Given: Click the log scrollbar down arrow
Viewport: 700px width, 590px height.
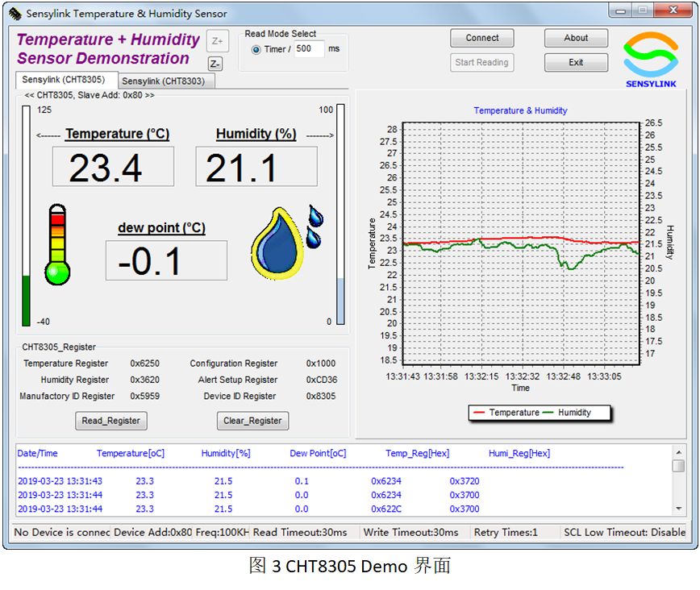Looking at the screenshot, I should (678, 509).
